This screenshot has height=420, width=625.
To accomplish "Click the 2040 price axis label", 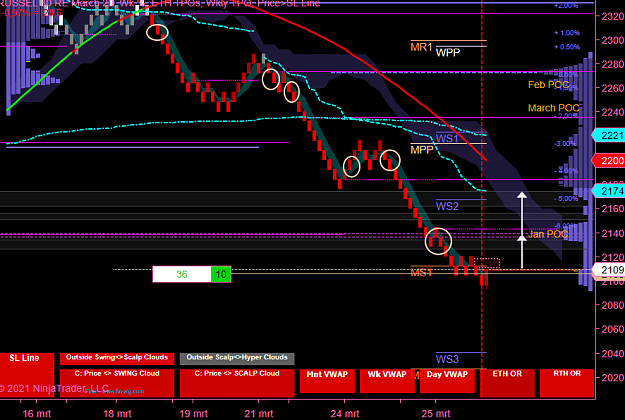I will pos(613,353).
